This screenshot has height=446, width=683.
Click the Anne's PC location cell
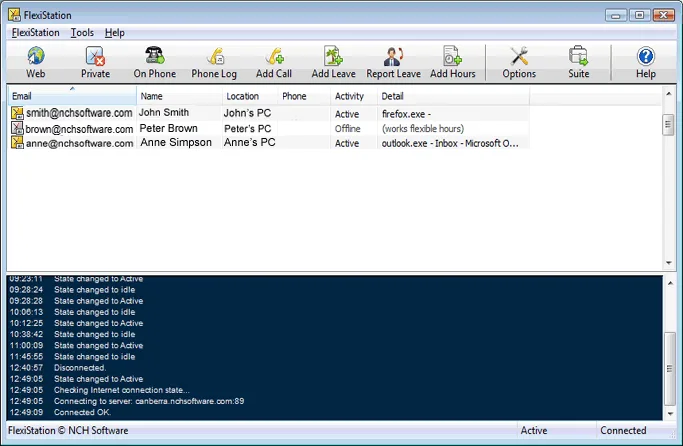pos(249,142)
